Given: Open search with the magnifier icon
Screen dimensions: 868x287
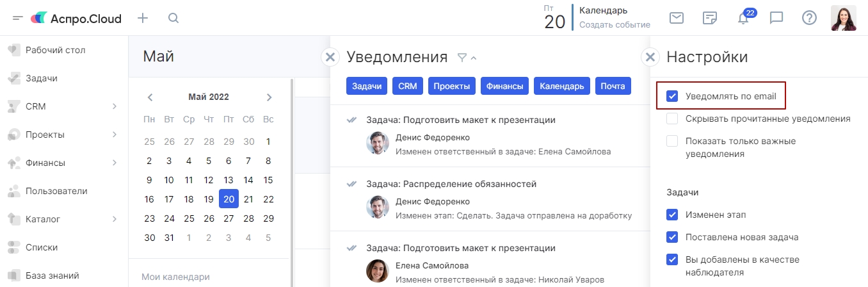Looking at the screenshot, I should click(x=173, y=18).
